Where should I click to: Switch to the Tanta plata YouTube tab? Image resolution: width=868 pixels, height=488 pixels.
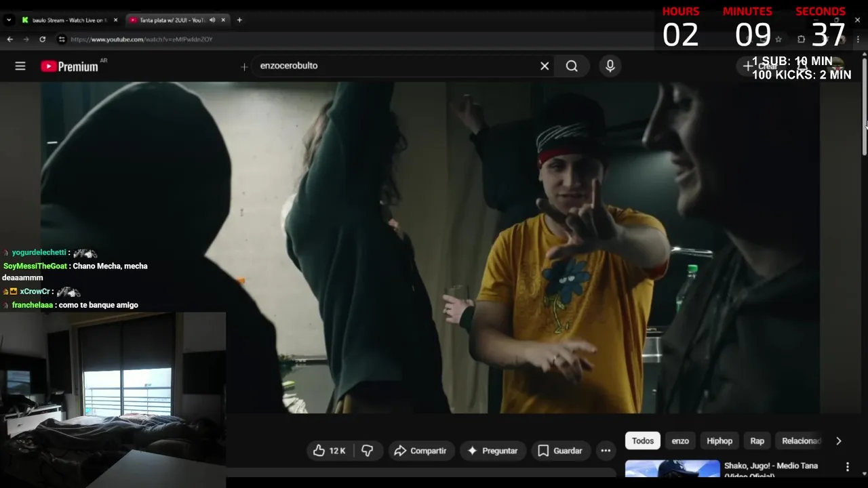click(x=176, y=20)
